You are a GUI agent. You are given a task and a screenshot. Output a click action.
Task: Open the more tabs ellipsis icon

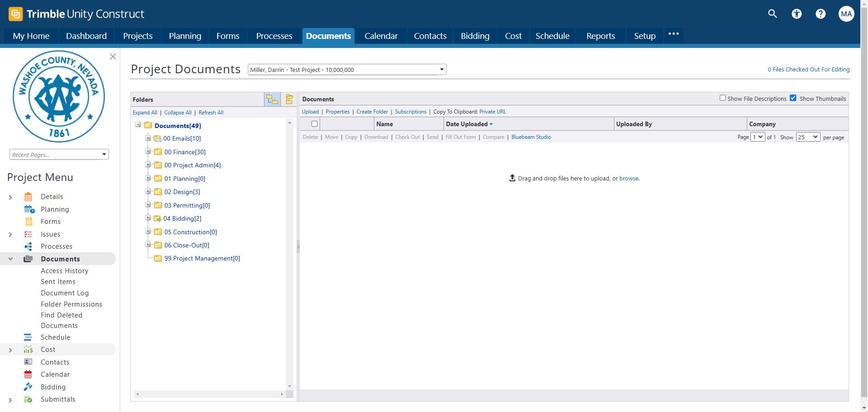(674, 34)
